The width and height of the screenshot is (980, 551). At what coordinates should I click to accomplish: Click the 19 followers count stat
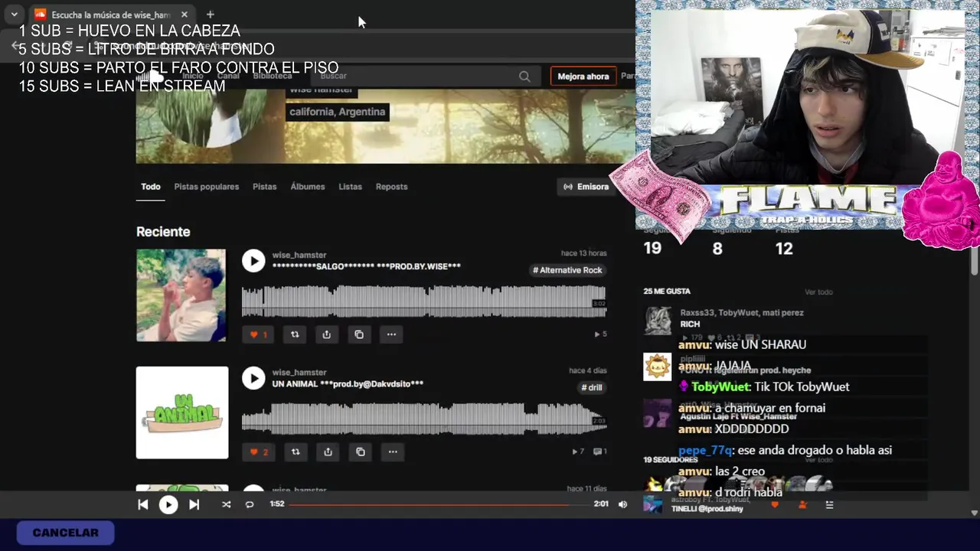click(652, 248)
